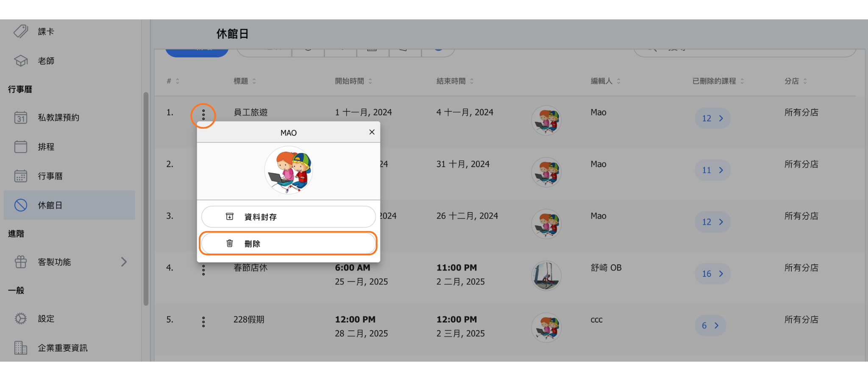Viewport: 868px width, 381px height.
Task: Open three-dot menu for 228假期 row
Action: click(203, 322)
